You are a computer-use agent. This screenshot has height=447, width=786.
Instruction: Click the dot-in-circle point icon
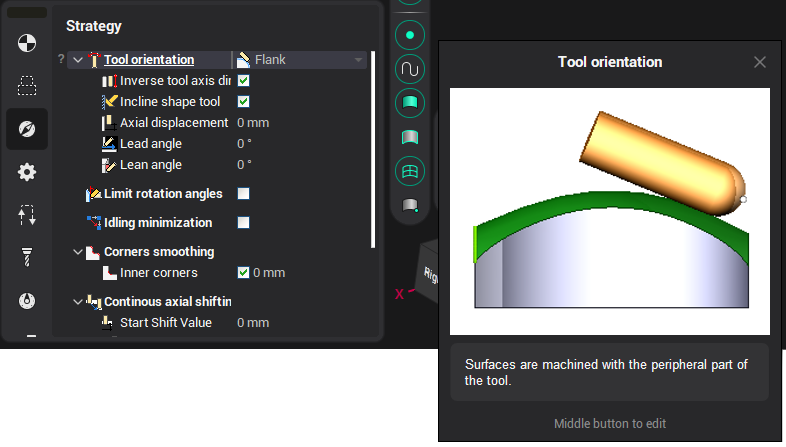coord(411,35)
